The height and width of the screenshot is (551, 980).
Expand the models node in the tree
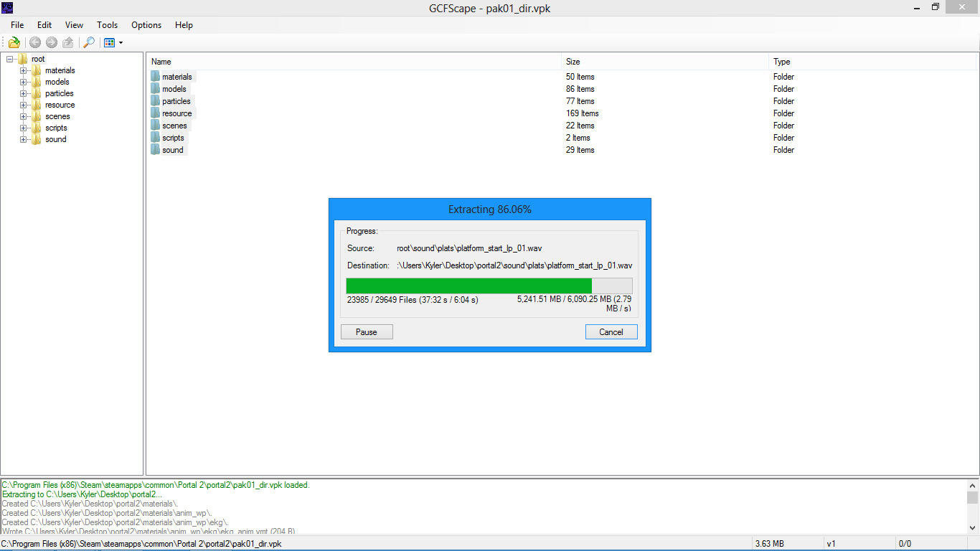click(23, 82)
